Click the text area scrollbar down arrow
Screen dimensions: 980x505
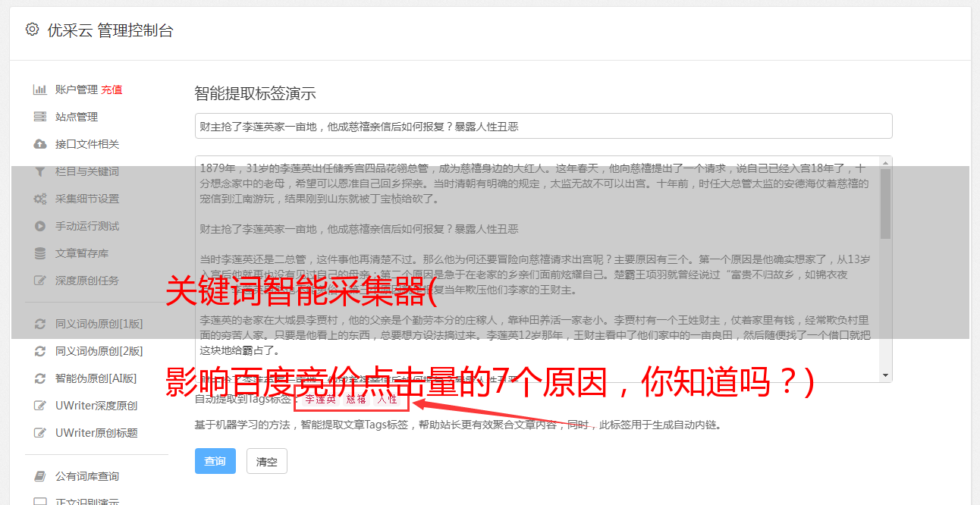(886, 375)
